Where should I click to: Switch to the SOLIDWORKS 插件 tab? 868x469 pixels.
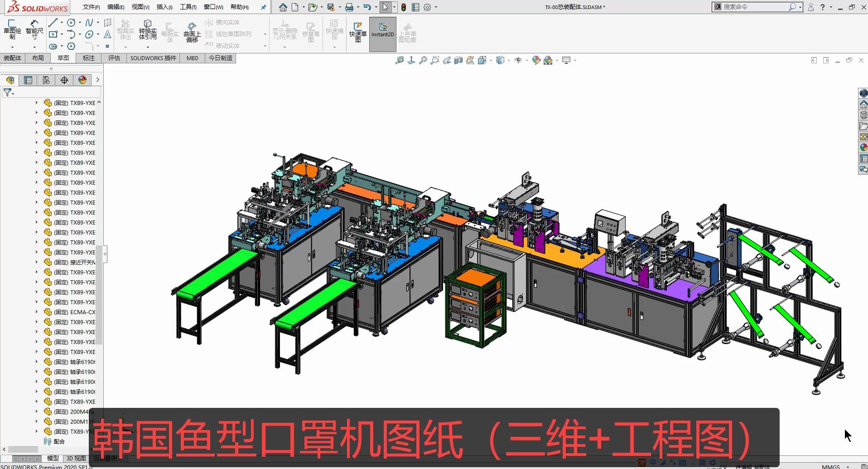(x=153, y=58)
